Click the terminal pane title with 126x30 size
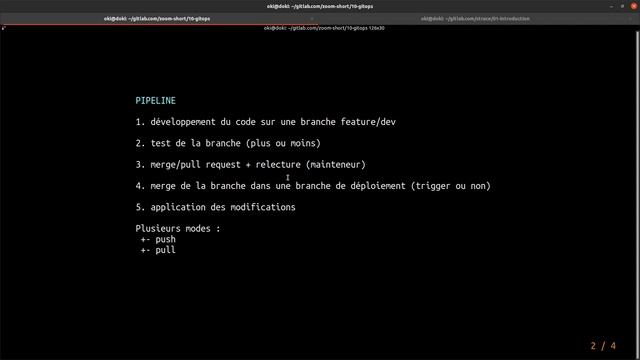Image resolution: width=640 pixels, height=360 pixels. [324, 28]
